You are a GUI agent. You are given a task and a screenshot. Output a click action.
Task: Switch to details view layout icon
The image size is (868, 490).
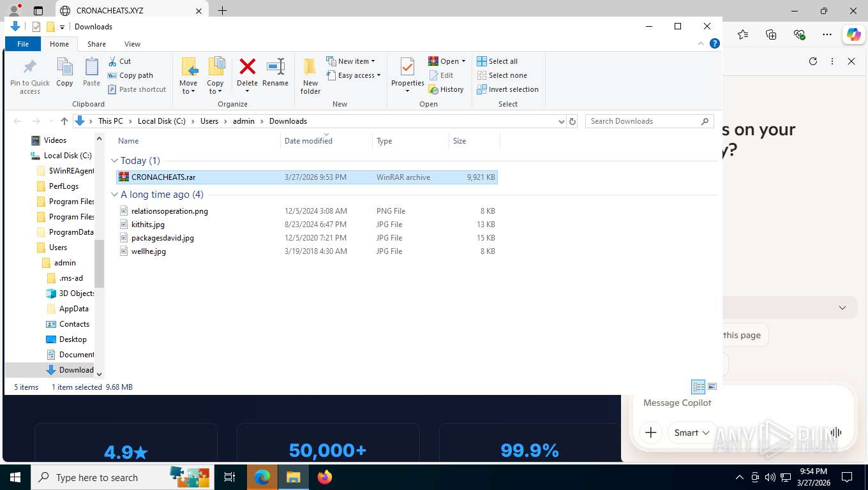(698, 387)
